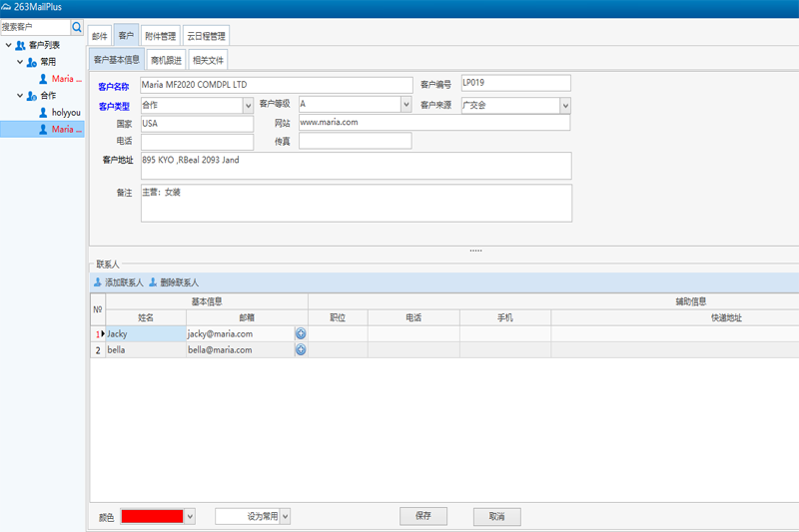799x532 pixels.
Task: Switch to the 附件管理 tab
Action: coord(161,37)
